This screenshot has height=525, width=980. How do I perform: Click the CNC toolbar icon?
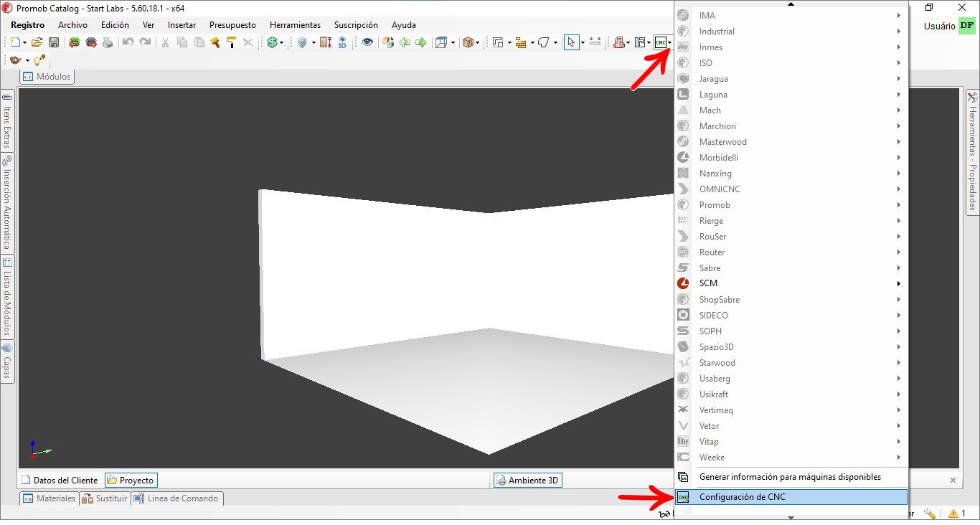(x=660, y=42)
